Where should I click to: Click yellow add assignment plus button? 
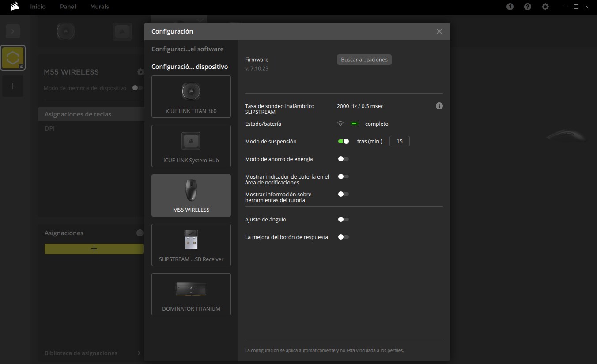94,249
